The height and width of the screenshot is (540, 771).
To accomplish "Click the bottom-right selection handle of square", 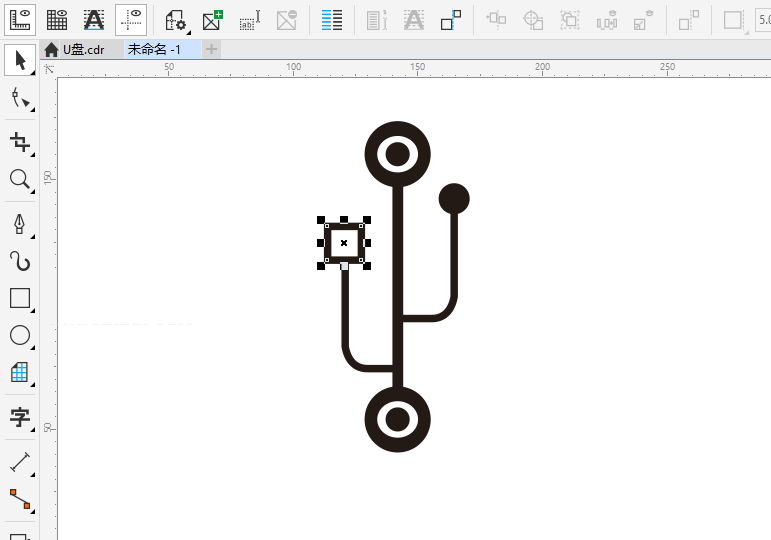I will tap(367, 266).
